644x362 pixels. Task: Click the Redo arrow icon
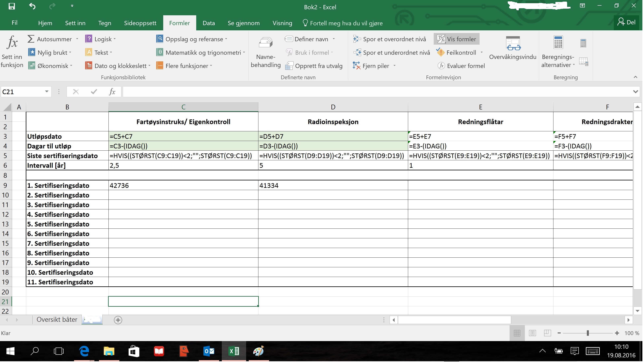[52, 6]
